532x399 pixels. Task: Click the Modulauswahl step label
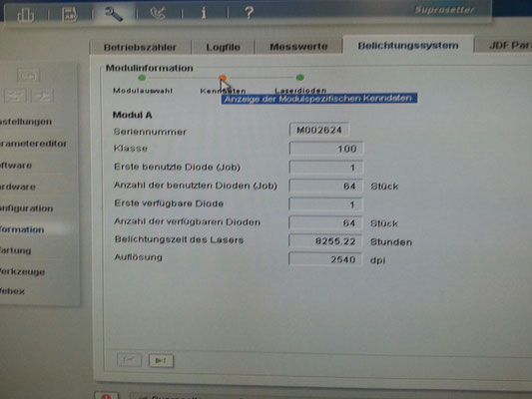pyautogui.click(x=143, y=91)
